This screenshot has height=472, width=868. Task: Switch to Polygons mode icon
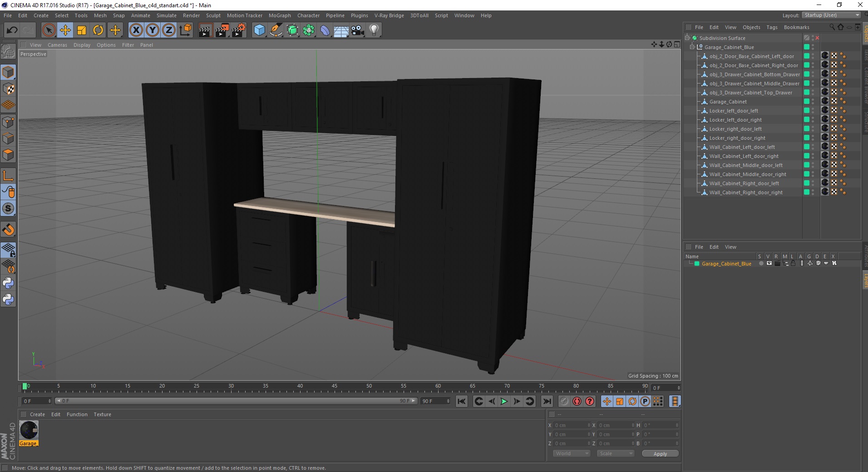8,155
